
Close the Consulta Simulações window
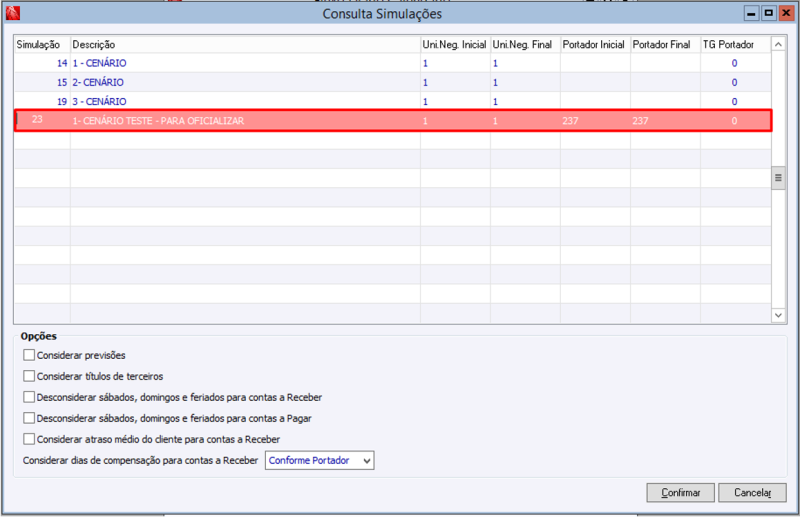pyautogui.click(x=786, y=13)
